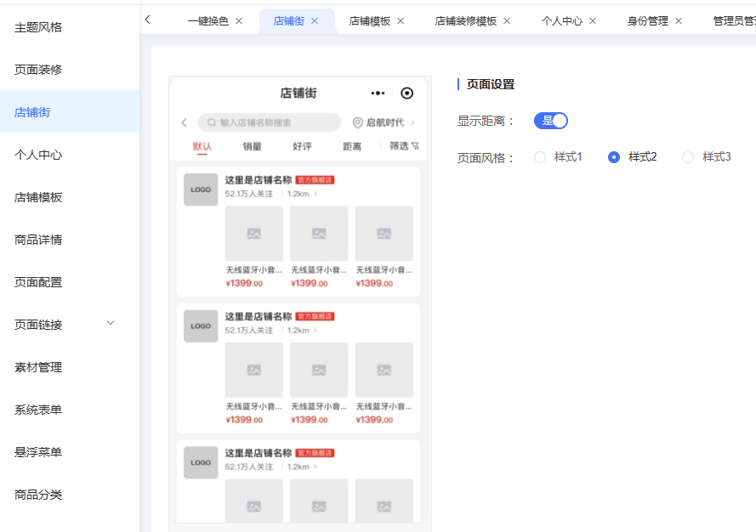Switch to the 店铺模板 tab
The image size is (756, 532).
370,21
